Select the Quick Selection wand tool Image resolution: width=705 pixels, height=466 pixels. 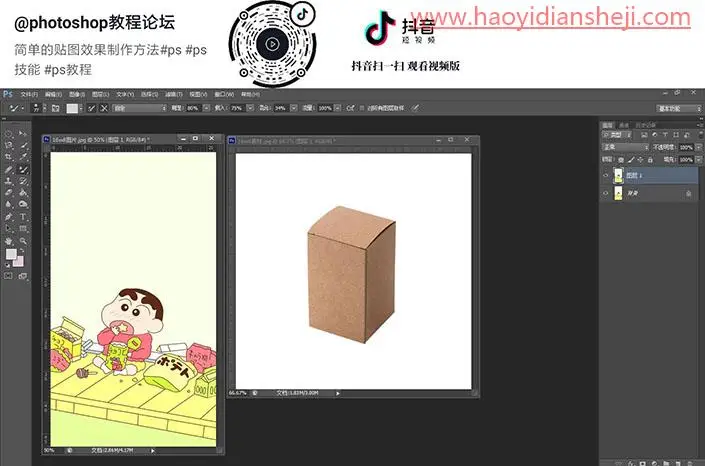coord(23,145)
